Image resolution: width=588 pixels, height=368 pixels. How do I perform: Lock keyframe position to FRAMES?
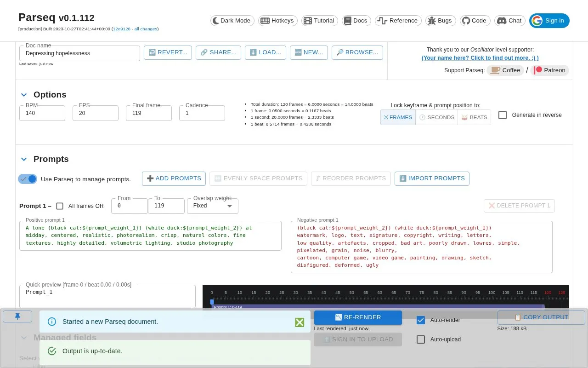[x=398, y=117]
